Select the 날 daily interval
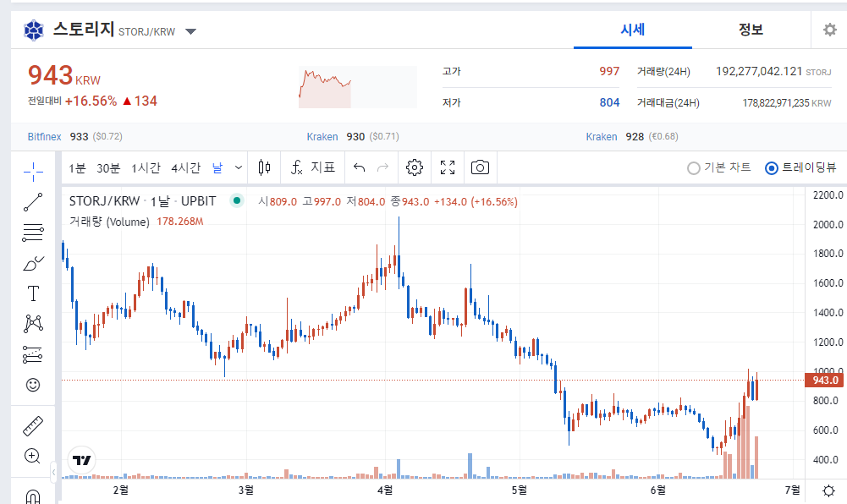The width and height of the screenshot is (847, 504). tap(217, 168)
